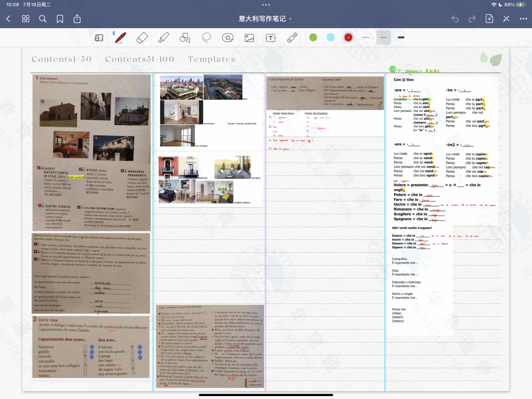532x399 pixels.
Task: Close editing mode with the X icon
Action: (506, 19)
